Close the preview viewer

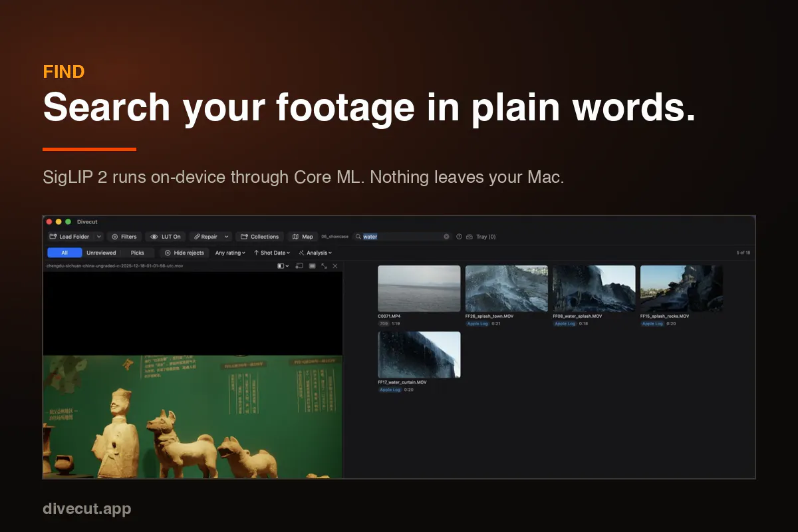click(x=335, y=266)
